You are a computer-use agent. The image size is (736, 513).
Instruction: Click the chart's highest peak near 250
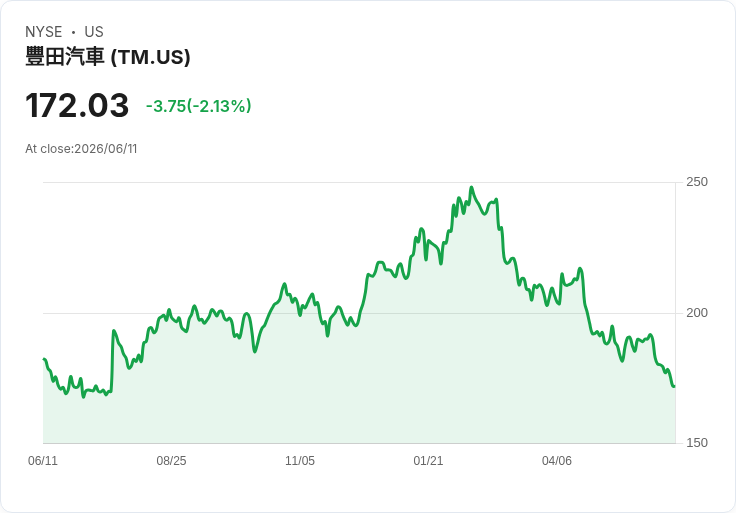point(472,187)
